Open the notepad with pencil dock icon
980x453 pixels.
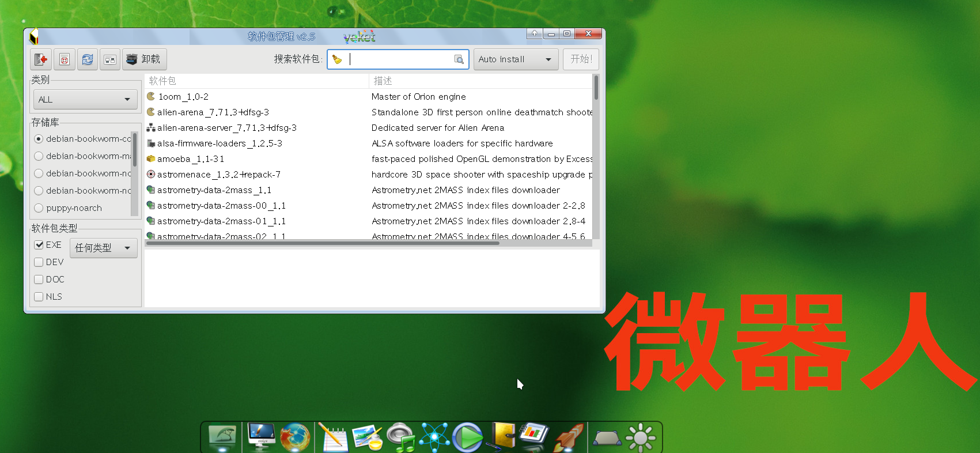click(x=332, y=438)
